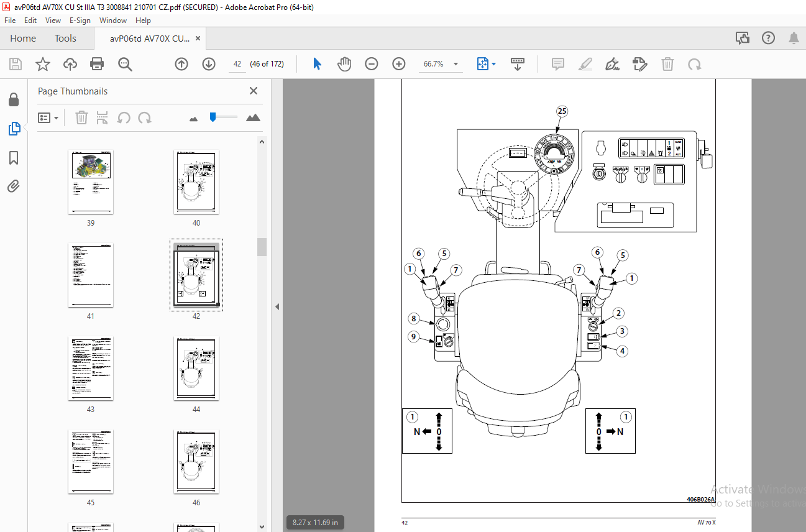Open the Window menu
Screen dimensions: 806x532
pos(113,21)
